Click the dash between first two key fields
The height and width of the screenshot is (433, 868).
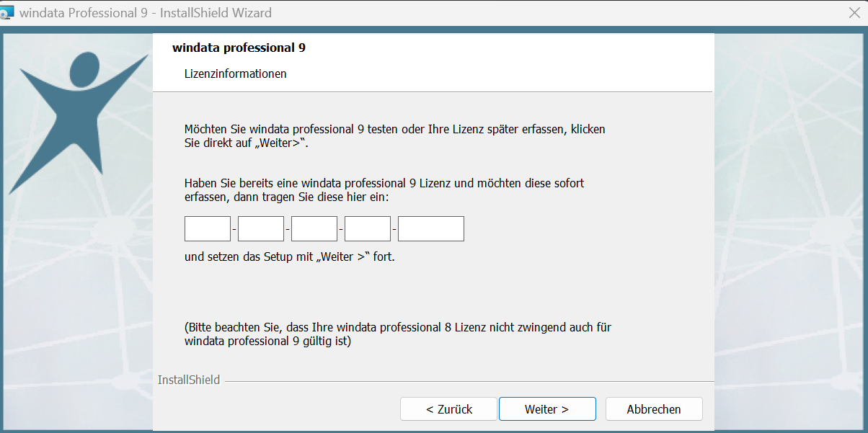(234, 229)
